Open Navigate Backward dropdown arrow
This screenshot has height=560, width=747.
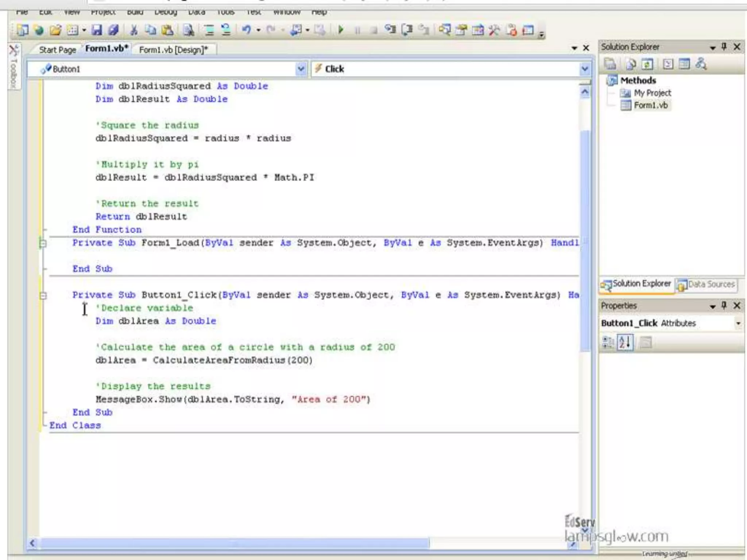(307, 31)
